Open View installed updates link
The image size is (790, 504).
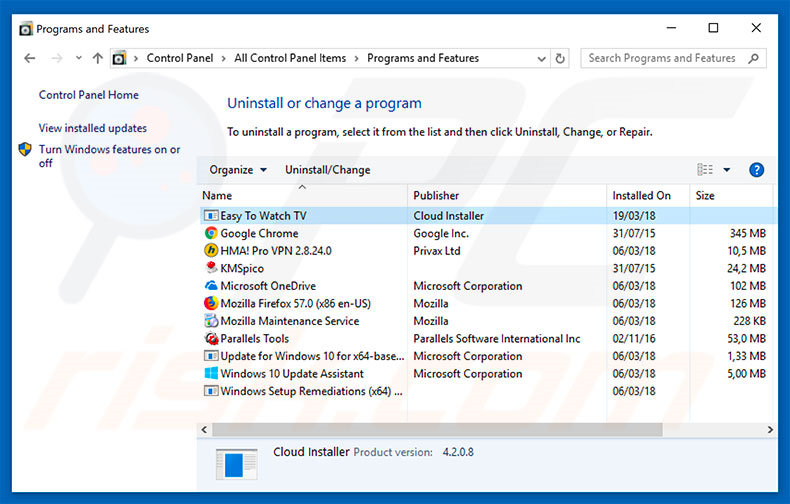pyautogui.click(x=93, y=128)
